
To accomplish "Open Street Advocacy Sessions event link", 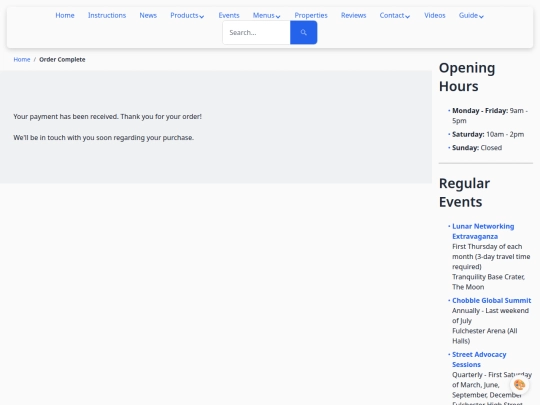I will coord(479,359).
